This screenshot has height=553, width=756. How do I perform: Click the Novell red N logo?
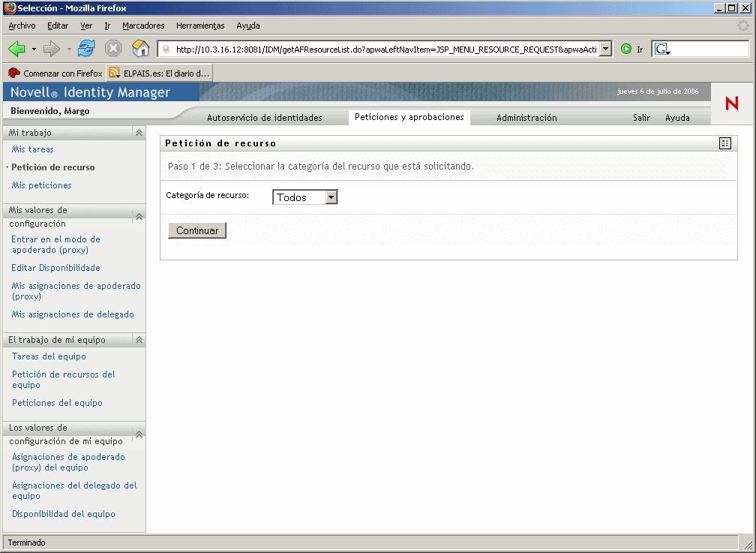click(732, 104)
